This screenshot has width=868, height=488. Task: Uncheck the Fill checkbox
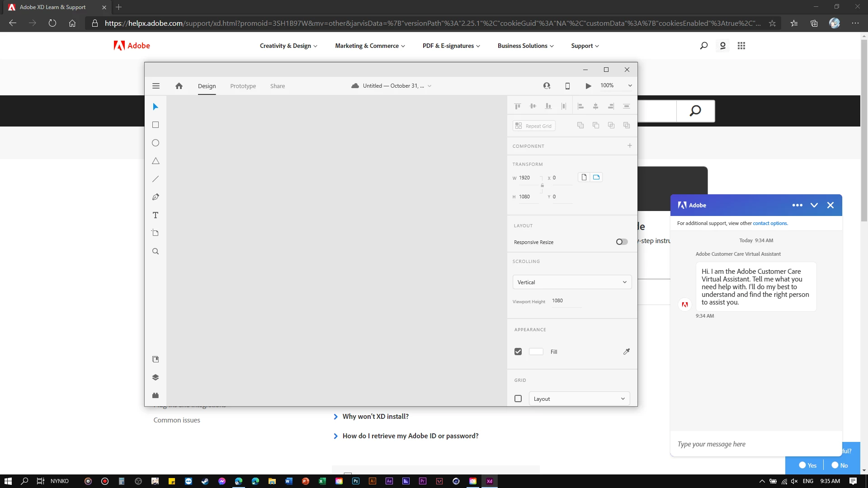click(x=518, y=352)
